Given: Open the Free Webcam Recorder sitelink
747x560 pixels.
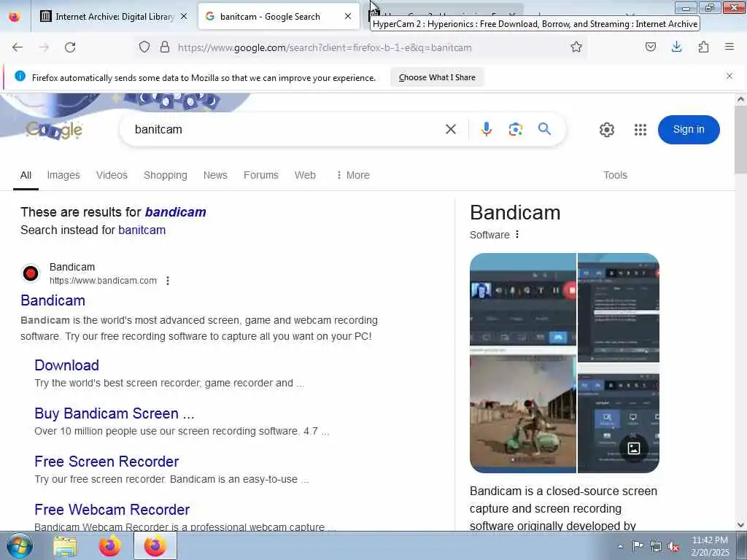Looking at the screenshot, I should pyautogui.click(x=112, y=510).
